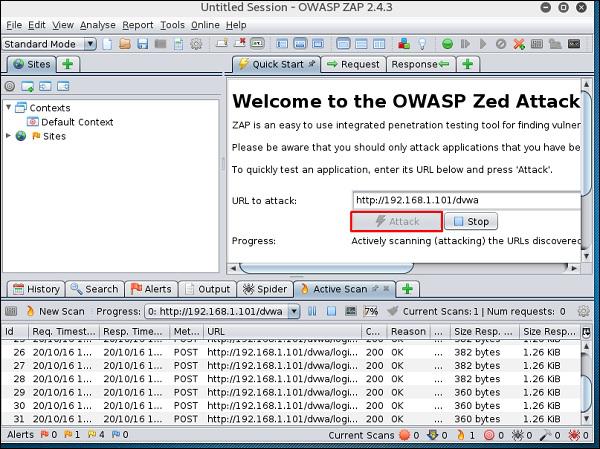Stop the active scan square icon
Screen dimensions: 600x449
point(331,311)
